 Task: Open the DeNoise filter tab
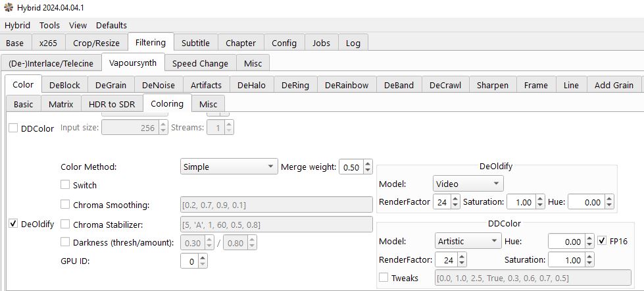point(158,85)
